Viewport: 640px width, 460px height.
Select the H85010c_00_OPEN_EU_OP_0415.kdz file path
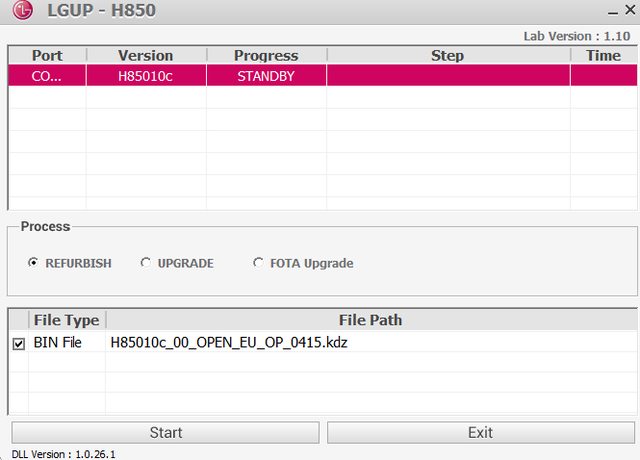(228, 343)
